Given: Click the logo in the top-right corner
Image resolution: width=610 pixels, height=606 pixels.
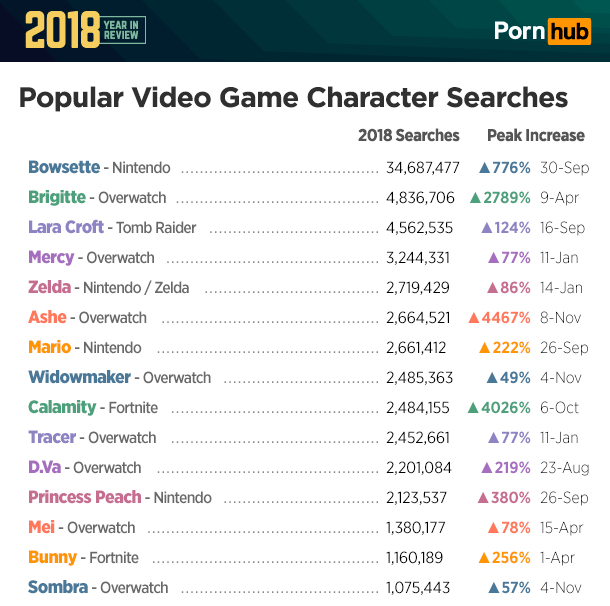Looking at the screenshot, I should click(543, 30).
